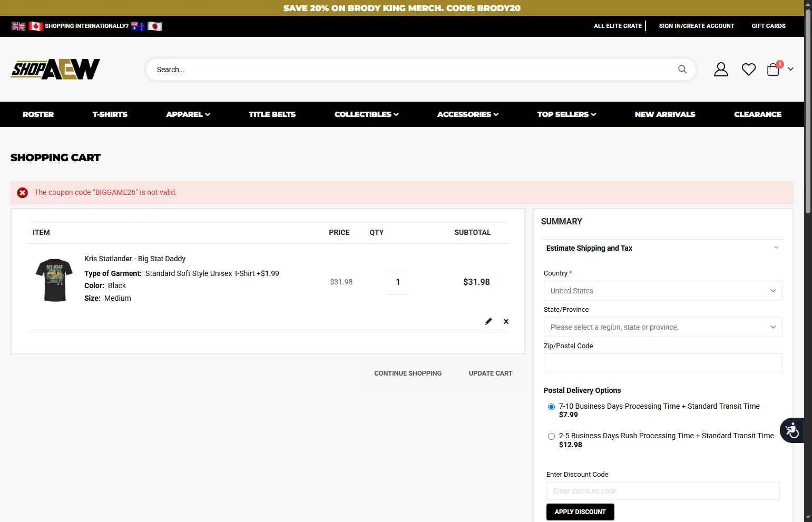Click the All Elite Crate link
Viewport: 812px width, 522px height.
618,26
